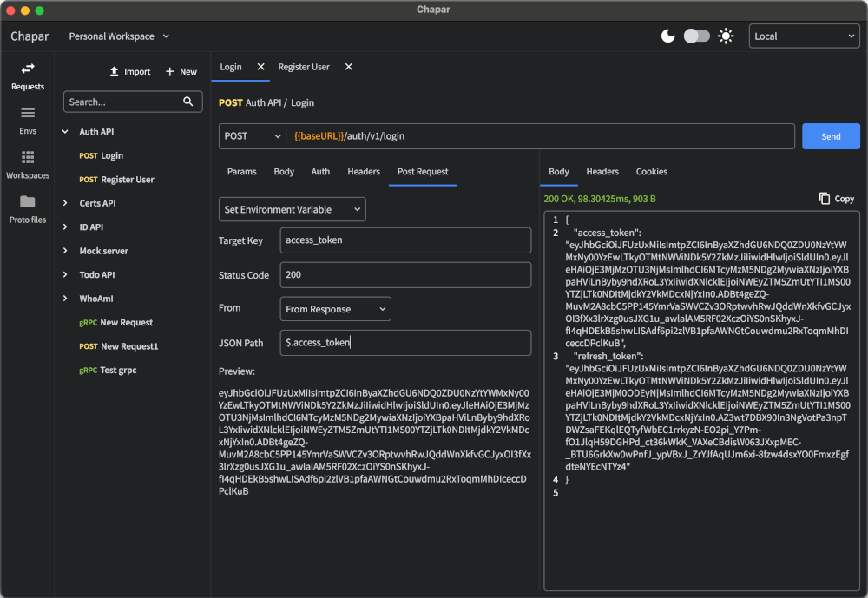Expand the WhoAmI collection

(65, 299)
